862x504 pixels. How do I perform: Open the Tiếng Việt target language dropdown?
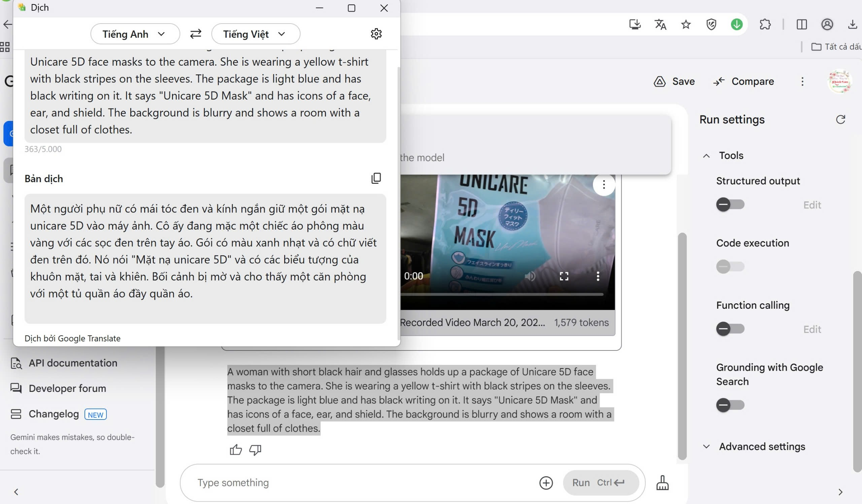pyautogui.click(x=255, y=34)
